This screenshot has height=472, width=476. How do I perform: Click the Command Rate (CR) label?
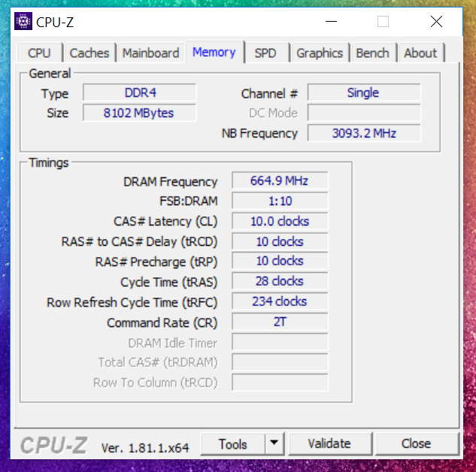point(162,322)
